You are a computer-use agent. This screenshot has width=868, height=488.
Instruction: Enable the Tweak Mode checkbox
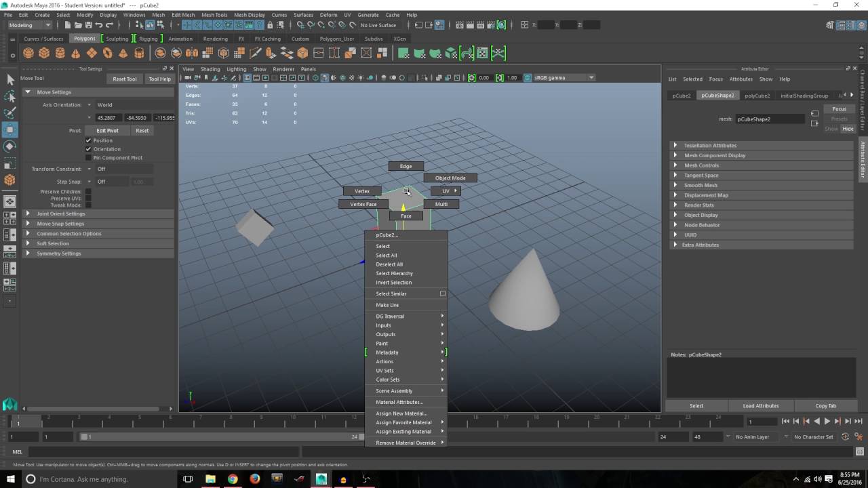(x=88, y=205)
